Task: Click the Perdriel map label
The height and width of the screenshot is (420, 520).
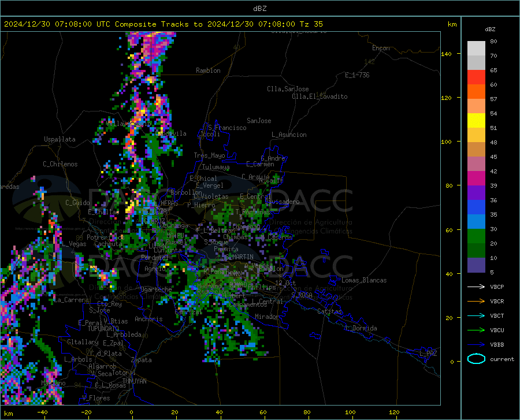Action: [154, 258]
